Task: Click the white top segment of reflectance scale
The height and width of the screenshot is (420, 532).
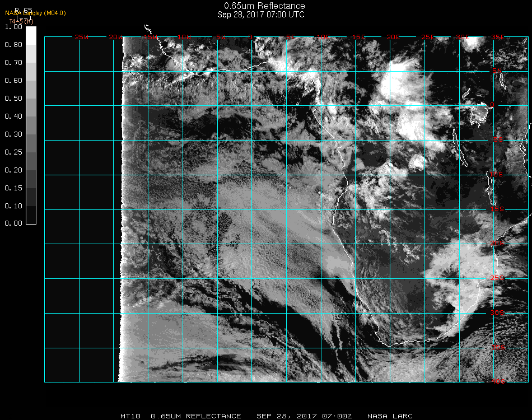Action: click(x=31, y=36)
